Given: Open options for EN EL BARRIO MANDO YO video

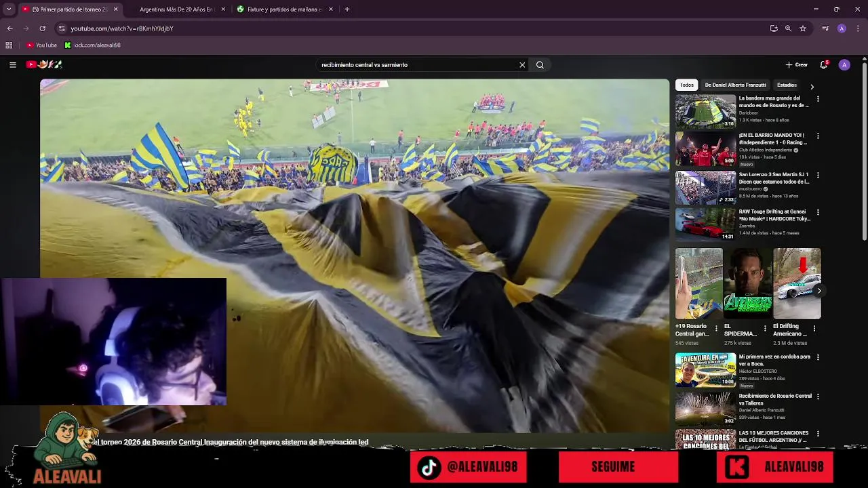Looking at the screenshot, I should point(818,136).
